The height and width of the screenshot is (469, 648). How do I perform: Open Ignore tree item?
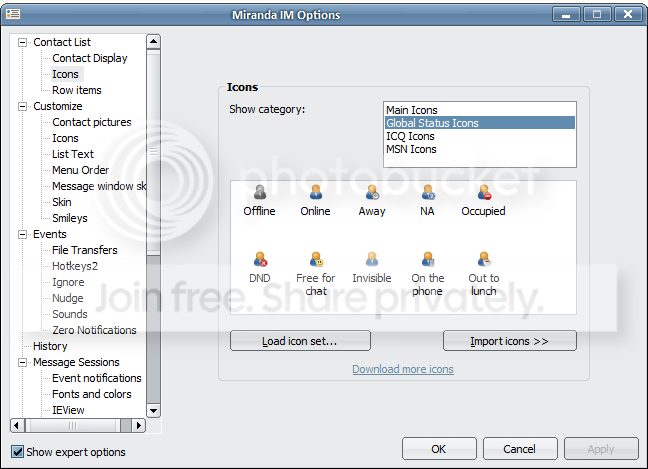pyautogui.click(x=68, y=282)
